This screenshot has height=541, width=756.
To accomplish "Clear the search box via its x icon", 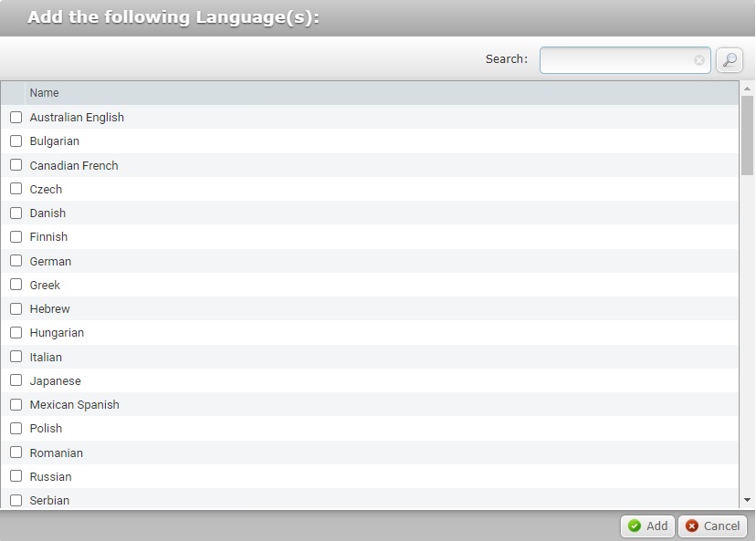I will point(699,60).
